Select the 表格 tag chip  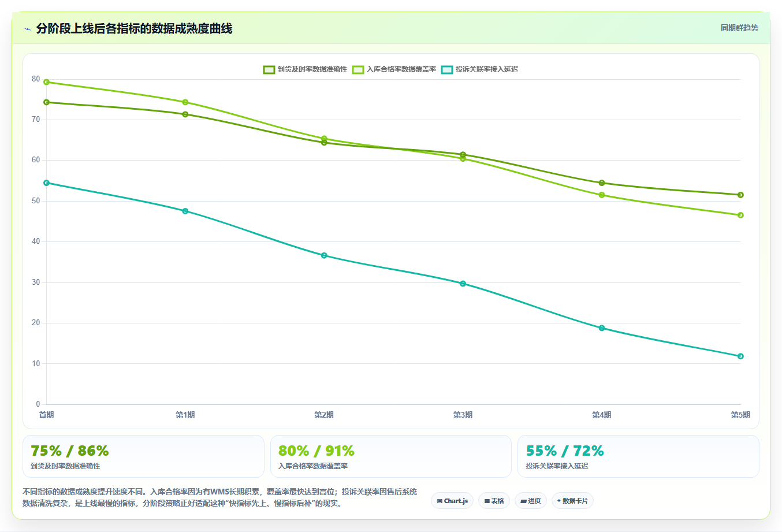click(x=494, y=501)
